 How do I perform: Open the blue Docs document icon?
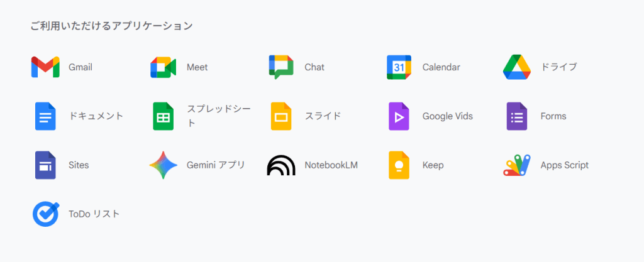(x=45, y=116)
